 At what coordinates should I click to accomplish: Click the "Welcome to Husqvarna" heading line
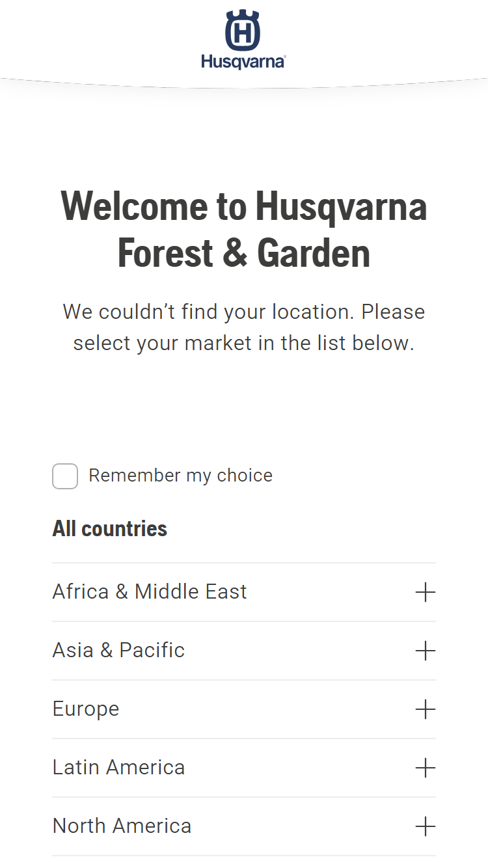pos(244,206)
